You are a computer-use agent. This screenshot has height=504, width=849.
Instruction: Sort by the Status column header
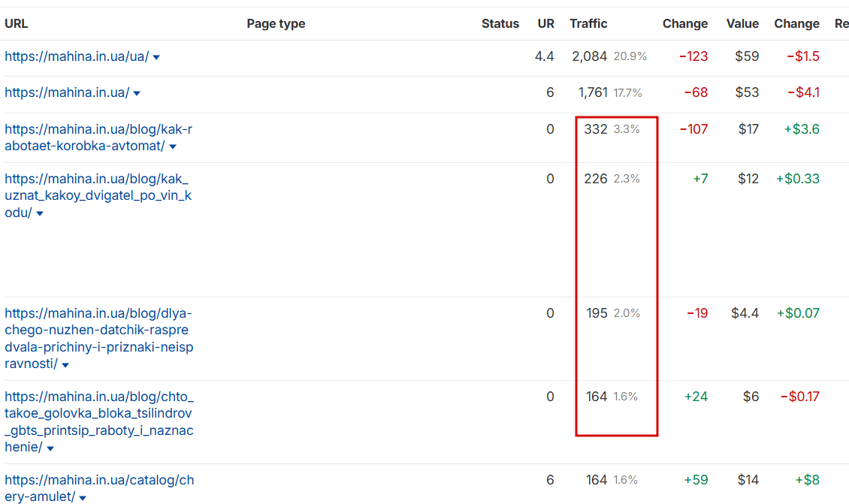tap(500, 23)
